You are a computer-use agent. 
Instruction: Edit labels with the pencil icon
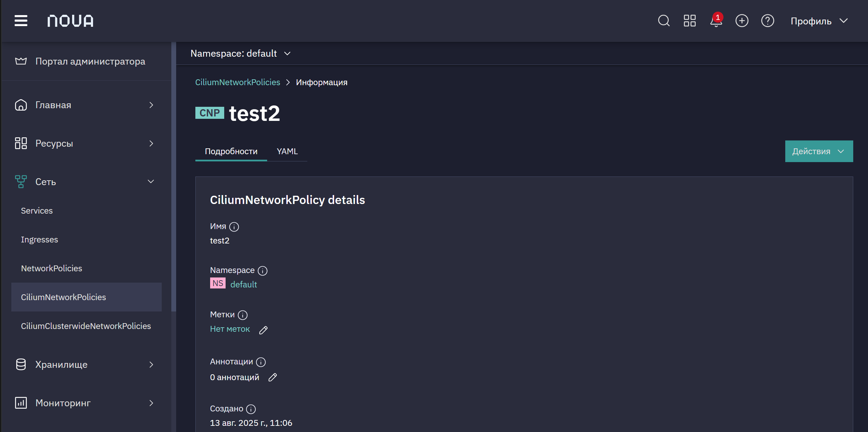click(x=263, y=330)
